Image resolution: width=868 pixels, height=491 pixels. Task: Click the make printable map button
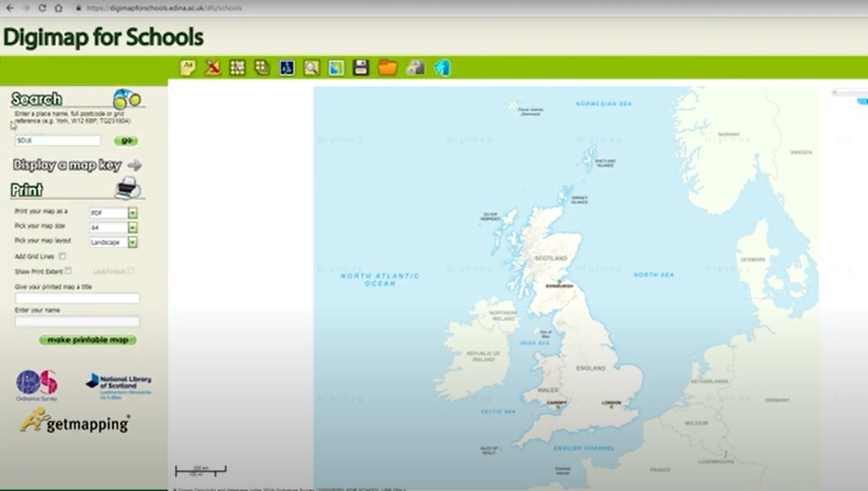(88, 340)
